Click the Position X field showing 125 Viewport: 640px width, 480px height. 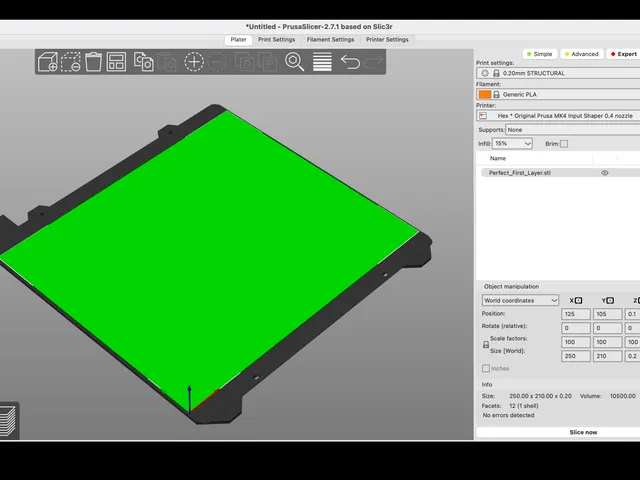(x=576, y=314)
